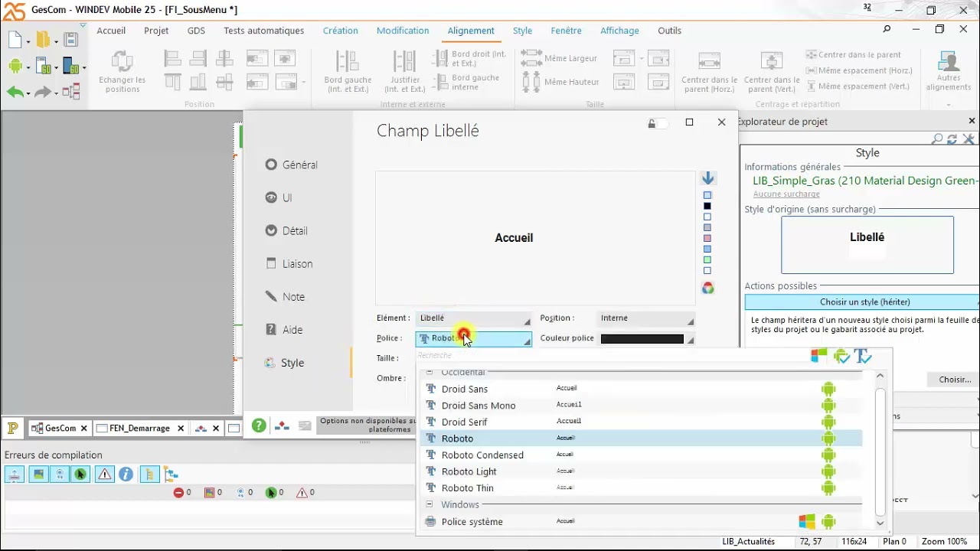
Task: Click the green undo arrow icon
Action: click(x=15, y=93)
